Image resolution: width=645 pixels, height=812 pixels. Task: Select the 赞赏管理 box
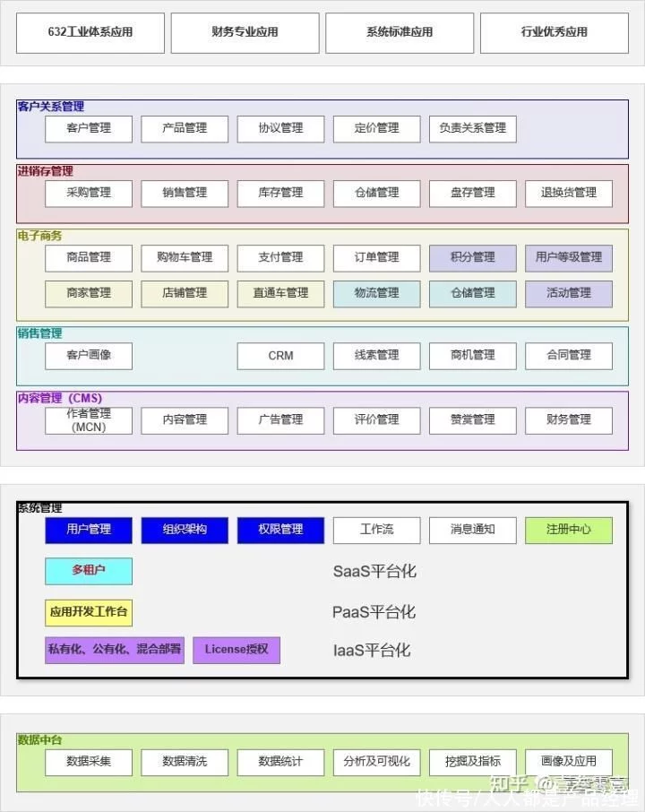click(x=473, y=420)
